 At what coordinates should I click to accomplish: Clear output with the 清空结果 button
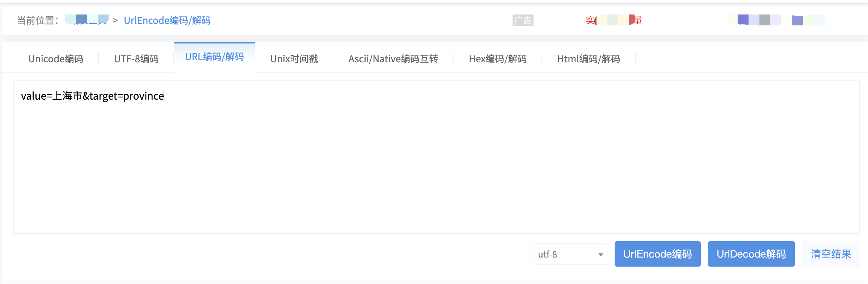[x=831, y=254]
